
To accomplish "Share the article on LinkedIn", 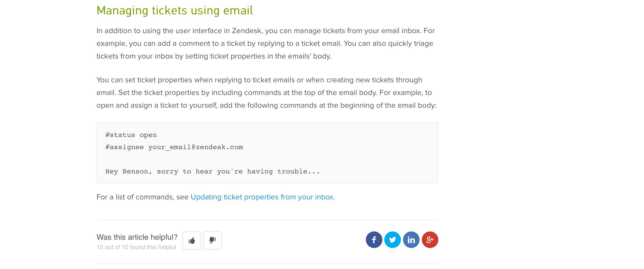I will pos(411,240).
